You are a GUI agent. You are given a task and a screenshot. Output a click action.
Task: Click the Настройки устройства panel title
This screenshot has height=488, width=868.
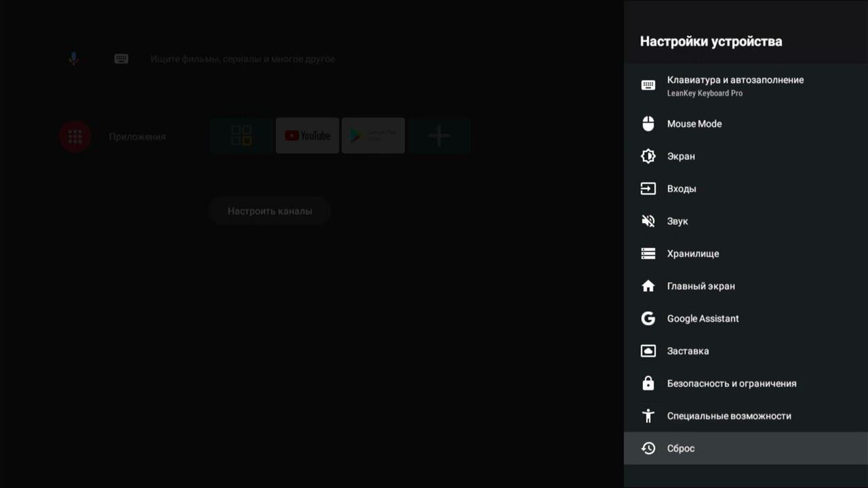coord(711,41)
